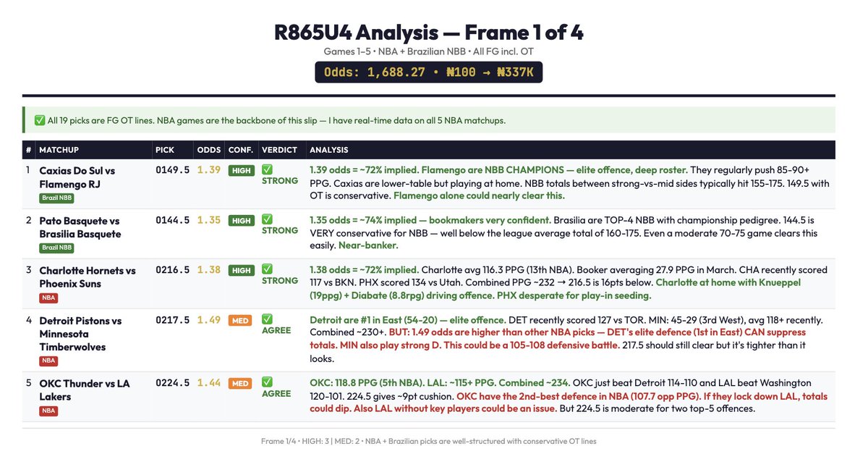Image resolution: width=868 pixels, height=475 pixels.
Task: Click the verdict check icon for Charlotte Hornets row
Action: 267,269
